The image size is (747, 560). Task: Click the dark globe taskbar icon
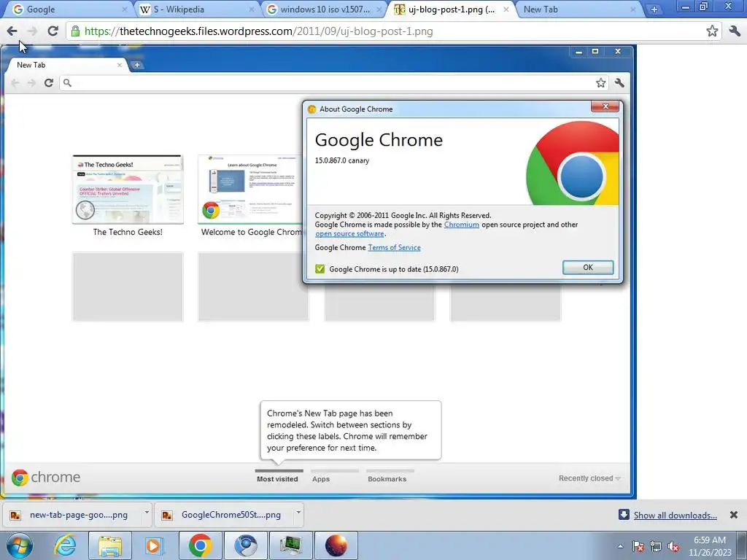336,545
